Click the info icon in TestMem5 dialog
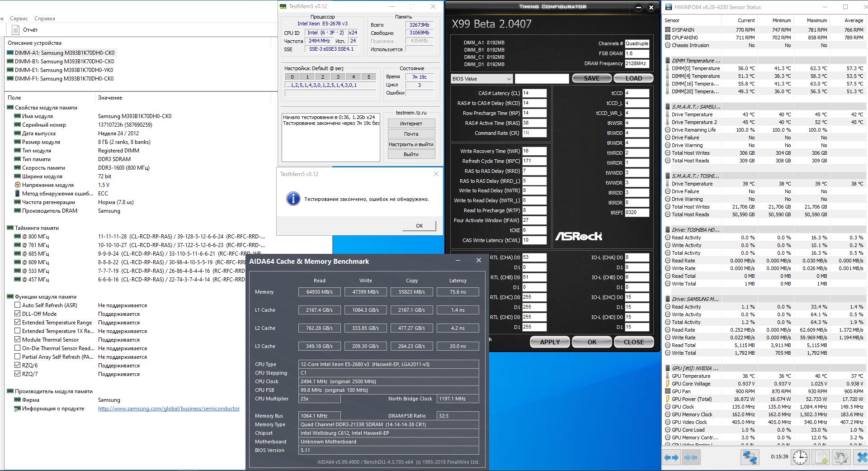The height and width of the screenshot is (471, 868). pyautogui.click(x=293, y=199)
